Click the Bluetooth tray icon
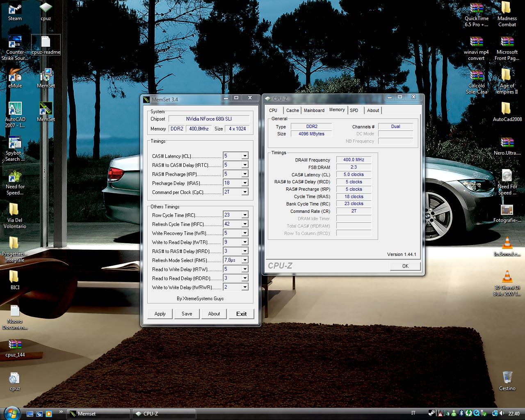Screen dimensions: 525x420 pyautogui.click(x=461, y=413)
